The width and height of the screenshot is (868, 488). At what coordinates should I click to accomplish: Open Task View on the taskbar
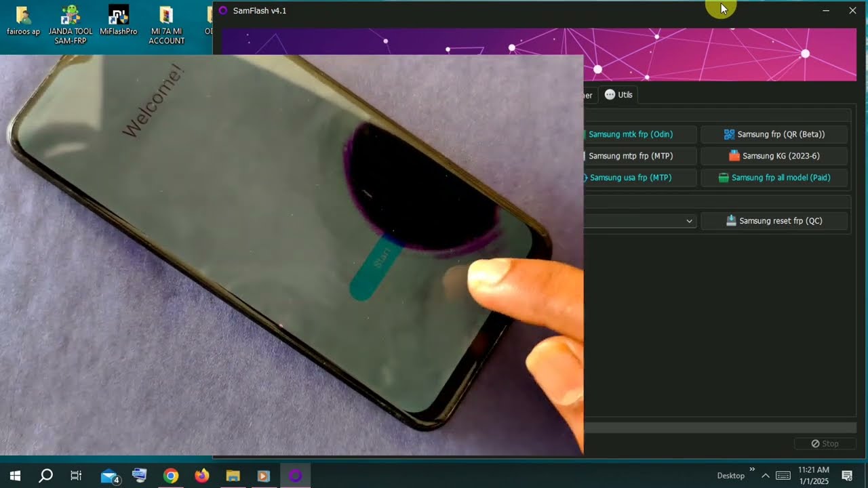76,476
